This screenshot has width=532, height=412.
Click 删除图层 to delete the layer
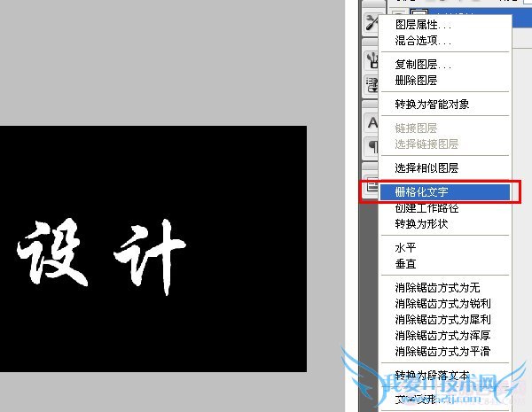[x=445, y=81]
